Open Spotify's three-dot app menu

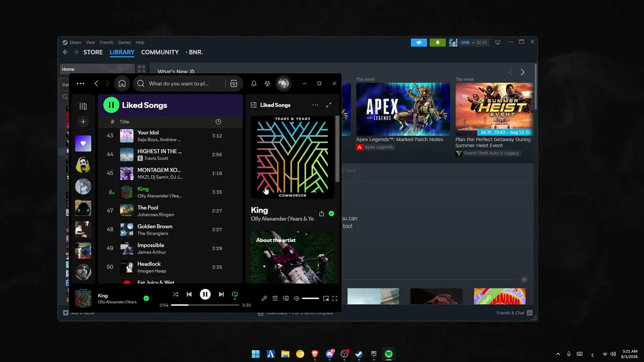(80, 83)
